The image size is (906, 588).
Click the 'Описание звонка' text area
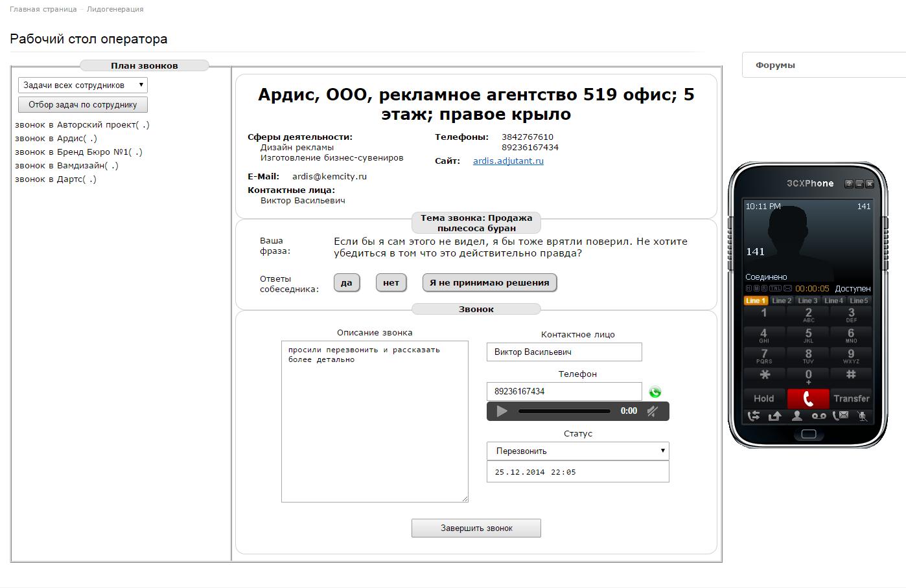click(x=375, y=421)
